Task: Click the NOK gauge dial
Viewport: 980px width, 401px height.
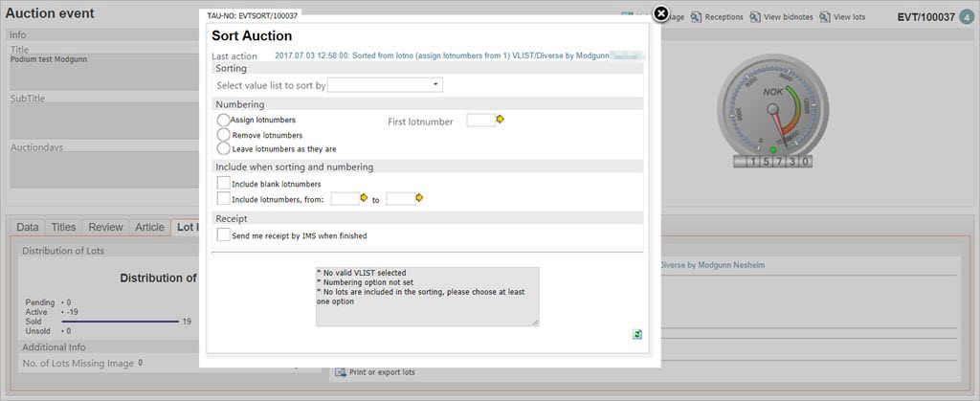Action: point(772,105)
